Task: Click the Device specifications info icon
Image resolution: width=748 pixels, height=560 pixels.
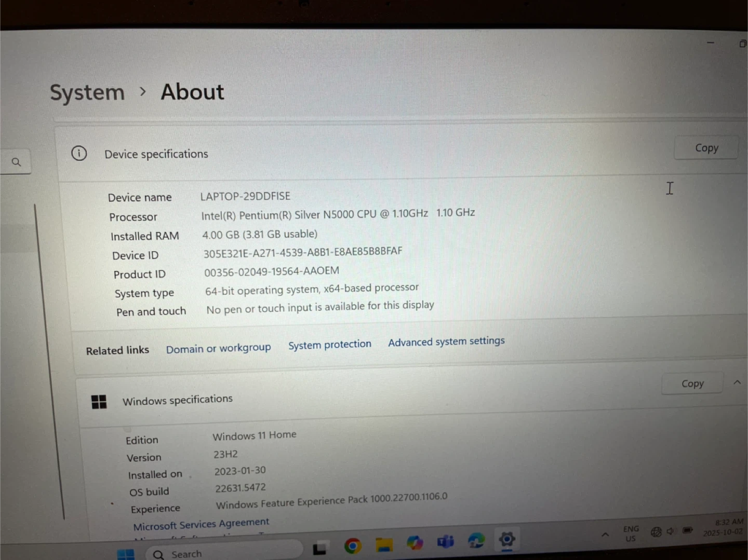Action: pyautogui.click(x=79, y=154)
